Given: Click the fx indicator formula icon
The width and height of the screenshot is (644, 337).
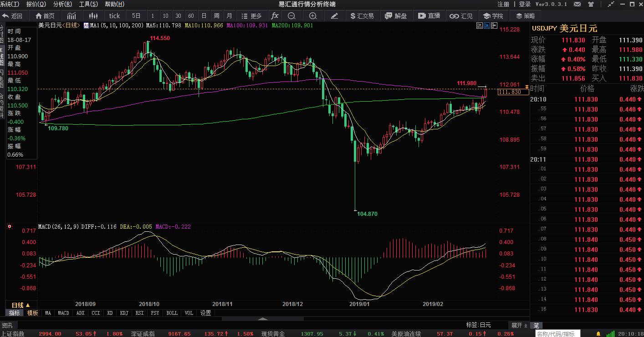Looking at the screenshot, I should tap(275, 15).
